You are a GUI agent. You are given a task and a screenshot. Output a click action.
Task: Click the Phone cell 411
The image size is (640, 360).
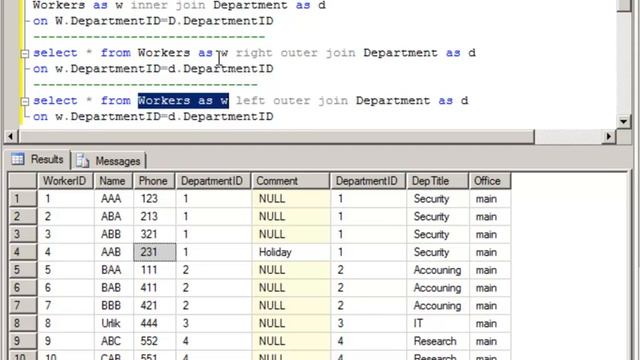pyautogui.click(x=155, y=288)
